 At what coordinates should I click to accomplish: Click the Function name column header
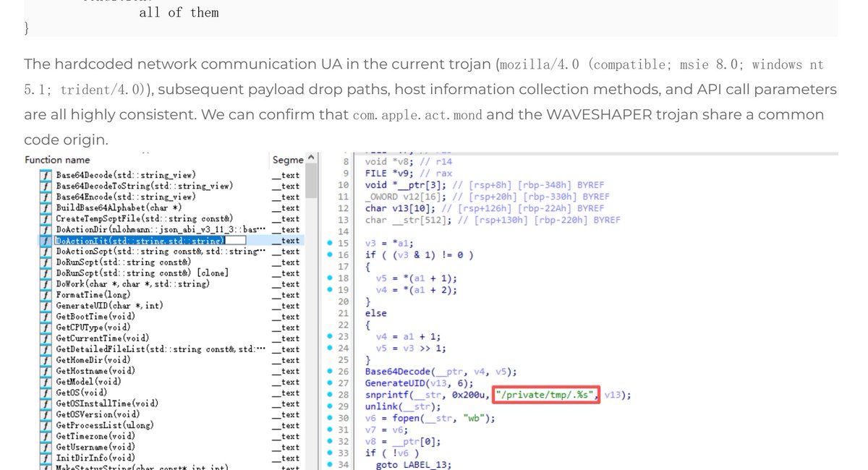[x=57, y=160]
